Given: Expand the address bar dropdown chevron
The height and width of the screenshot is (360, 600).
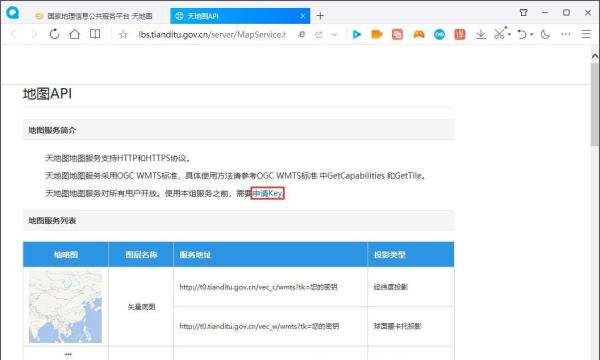Looking at the screenshot, I should (334, 35).
